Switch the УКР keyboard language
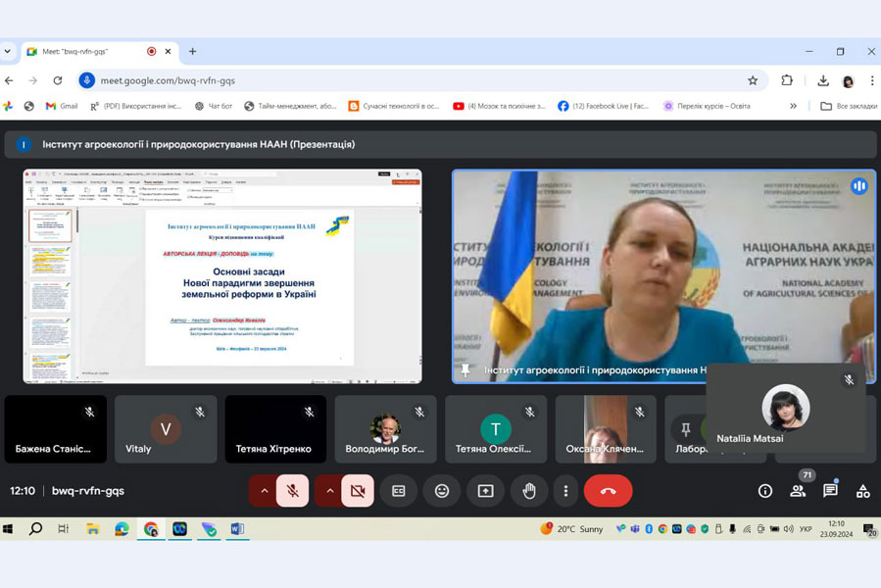 click(806, 529)
